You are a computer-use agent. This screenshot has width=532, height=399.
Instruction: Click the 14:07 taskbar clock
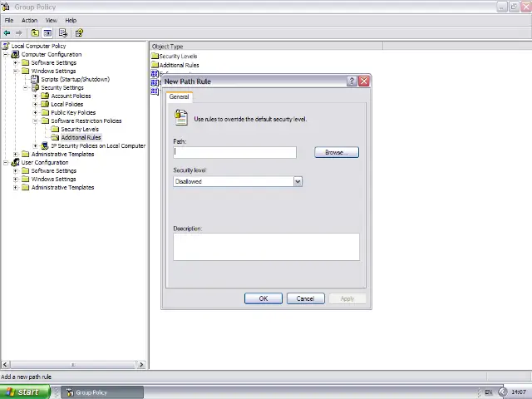[x=519, y=392]
